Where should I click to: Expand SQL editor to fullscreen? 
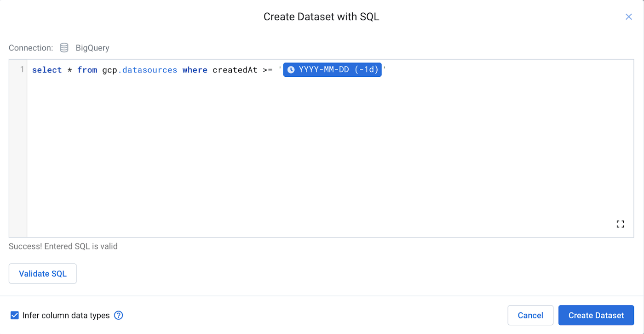(620, 224)
